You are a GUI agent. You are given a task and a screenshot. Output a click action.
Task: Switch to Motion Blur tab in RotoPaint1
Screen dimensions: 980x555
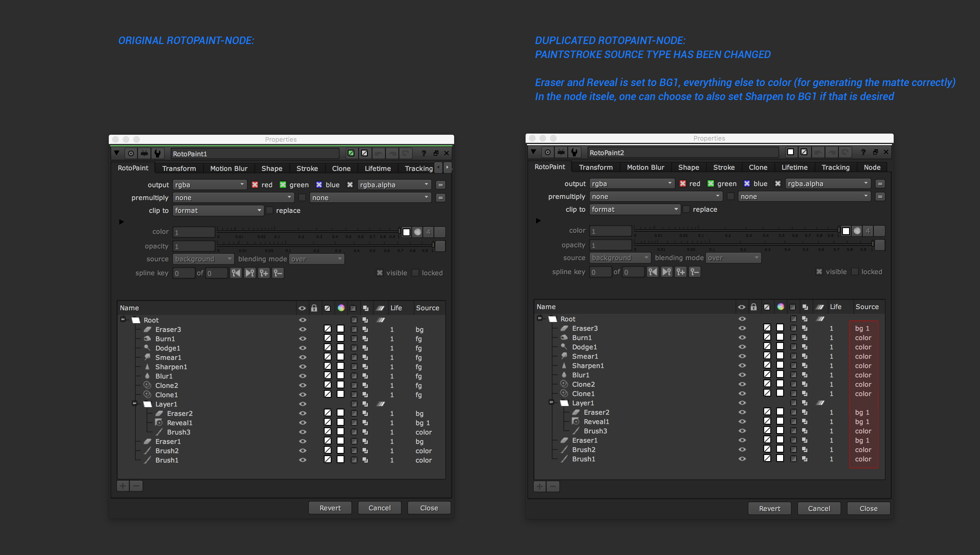[x=229, y=168]
